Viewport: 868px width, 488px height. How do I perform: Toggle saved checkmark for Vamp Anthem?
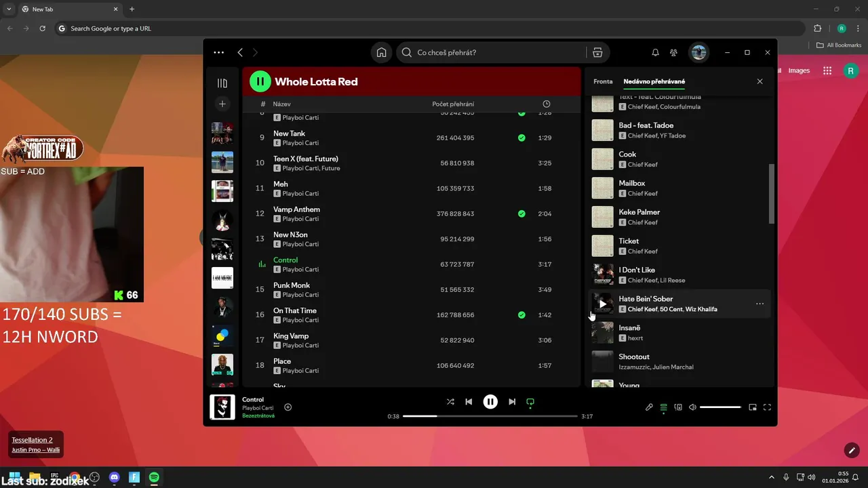pyautogui.click(x=521, y=213)
